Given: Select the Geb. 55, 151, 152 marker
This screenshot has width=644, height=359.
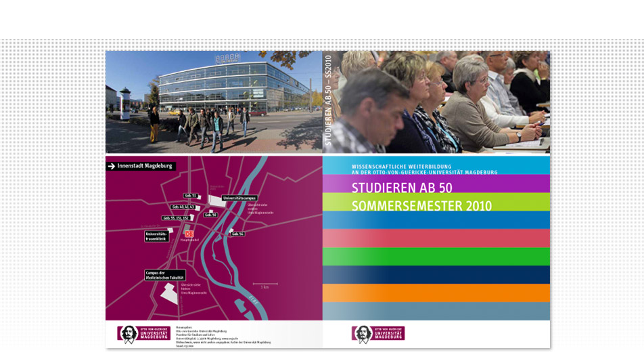Looking at the screenshot, I should (x=175, y=218).
